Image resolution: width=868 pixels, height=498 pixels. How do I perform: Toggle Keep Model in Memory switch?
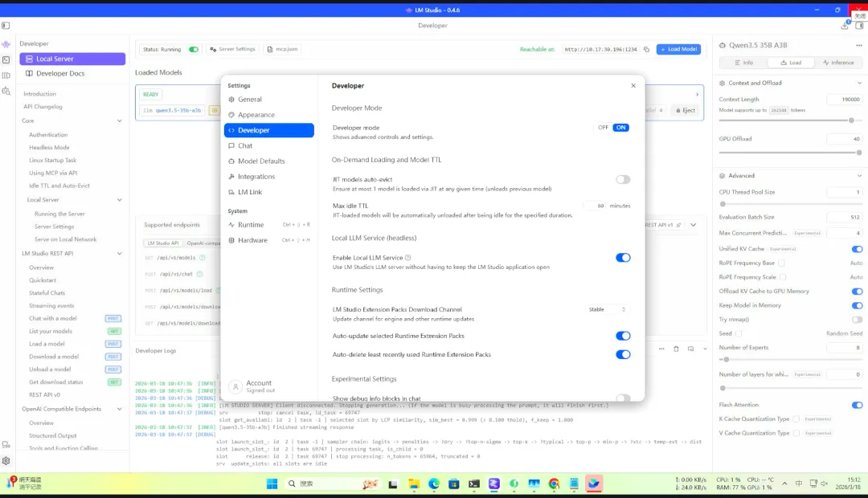[x=857, y=305]
